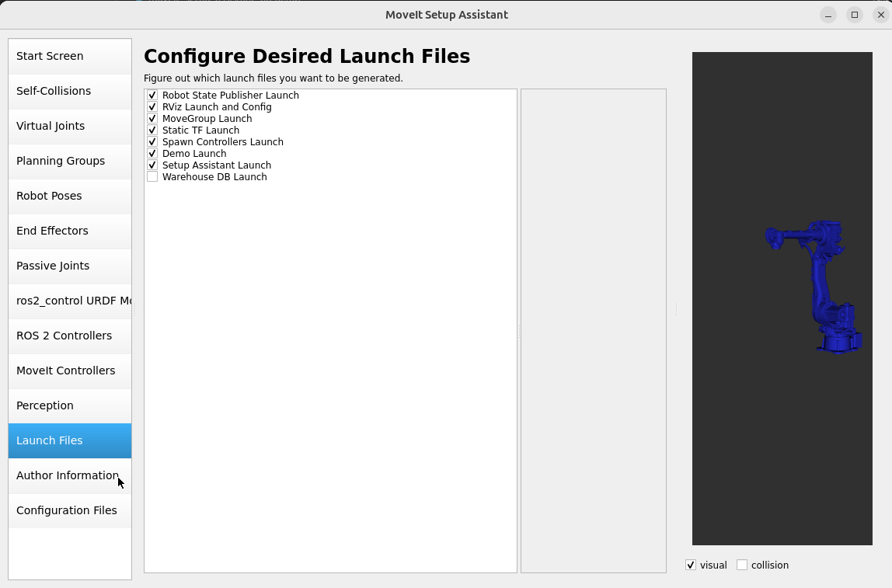This screenshot has height=588, width=892.
Task: Switch to Planning Groups step
Action: click(70, 161)
